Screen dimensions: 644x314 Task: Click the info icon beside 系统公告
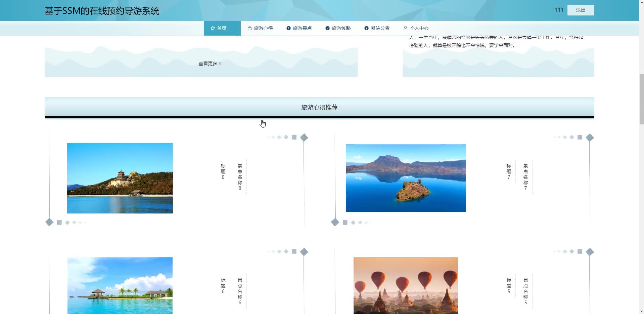pyautogui.click(x=366, y=28)
